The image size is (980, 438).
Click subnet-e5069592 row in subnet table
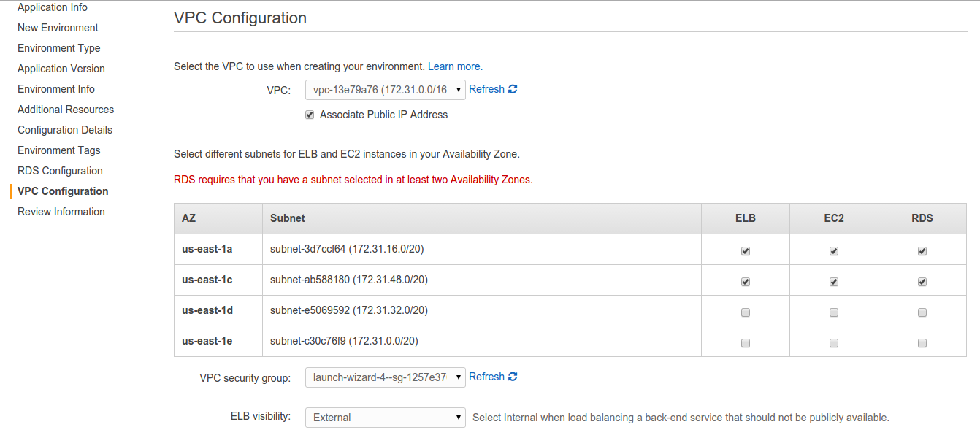[x=348, y=310]
